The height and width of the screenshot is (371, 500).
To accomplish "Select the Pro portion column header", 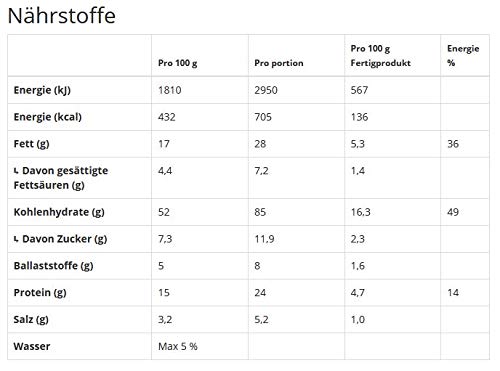I will [279, 63].
